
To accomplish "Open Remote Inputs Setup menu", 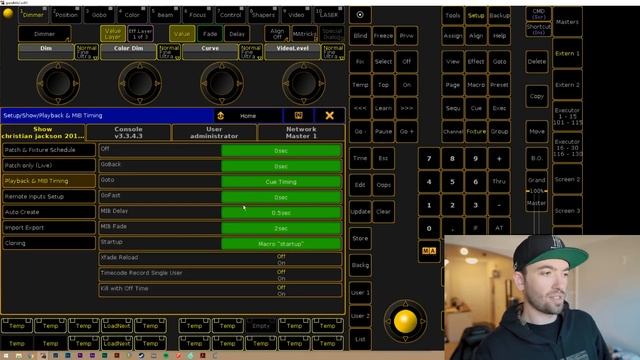I will point(49,196).
